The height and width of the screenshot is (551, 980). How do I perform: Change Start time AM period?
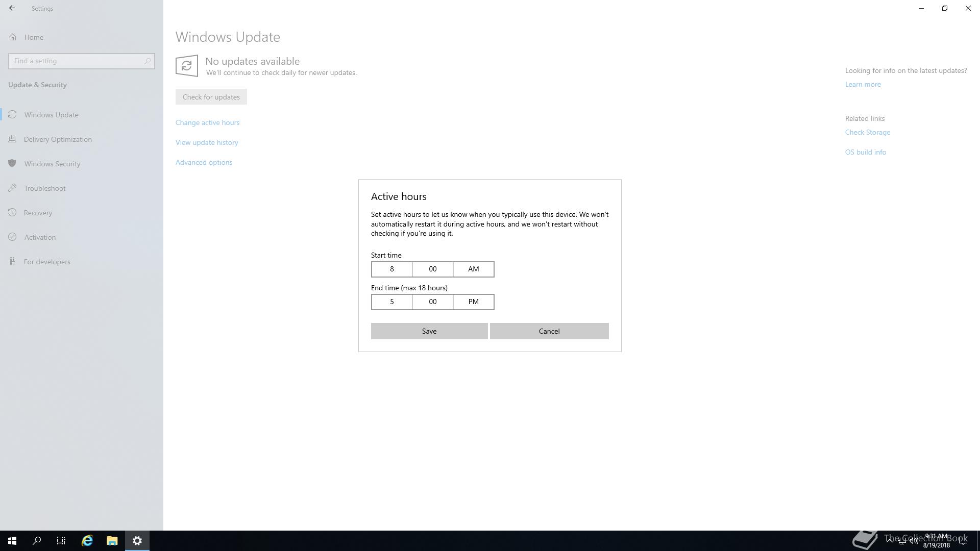pyautogui.click(x=474, y=269)
